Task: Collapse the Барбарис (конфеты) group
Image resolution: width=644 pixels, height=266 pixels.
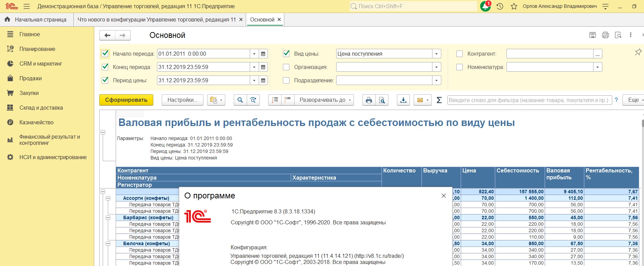Action: click(108, 218)
